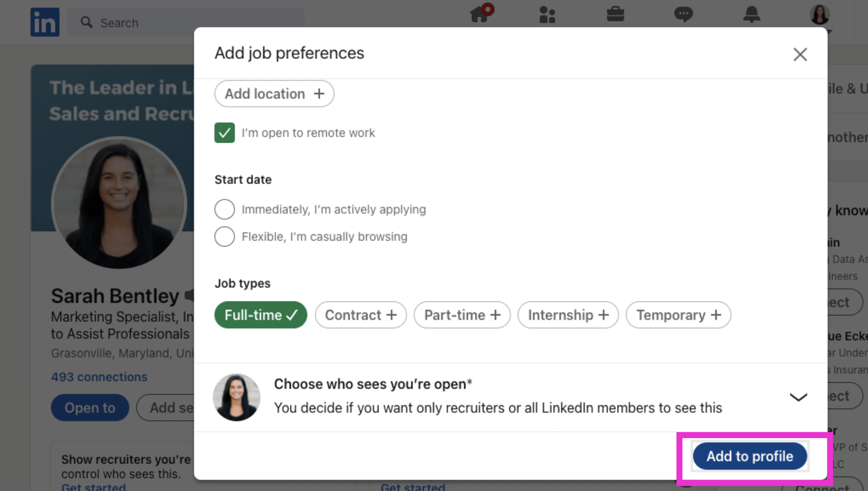
Task: Click the Add to profile button
Action: [x=749, y=456]
